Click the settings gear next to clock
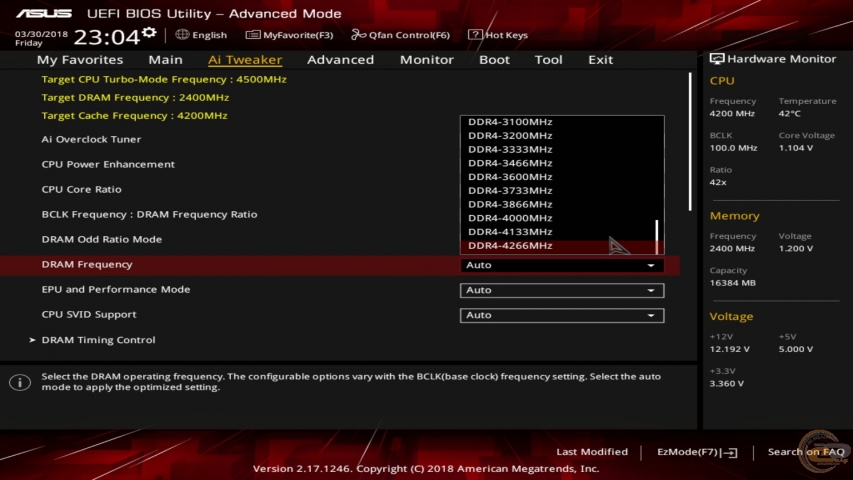Image resolution: width=853 pixels, height=480 pixels. coord(149,33)
